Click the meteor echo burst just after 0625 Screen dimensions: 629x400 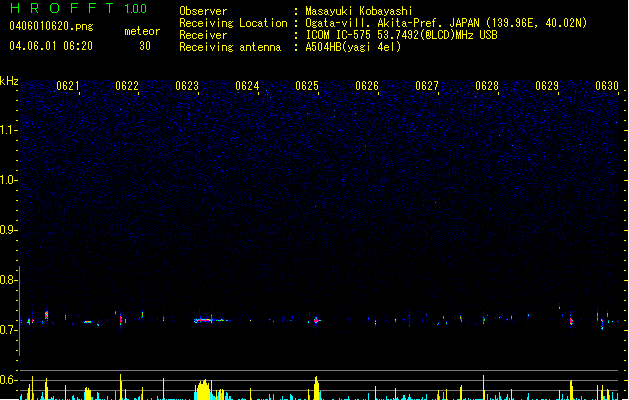[317, 320]
